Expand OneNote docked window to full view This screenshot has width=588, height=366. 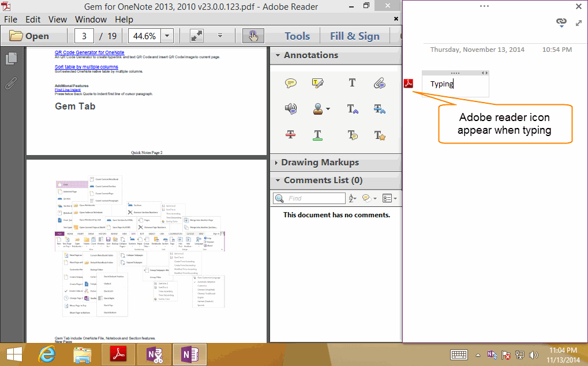(x=579, y=23)
